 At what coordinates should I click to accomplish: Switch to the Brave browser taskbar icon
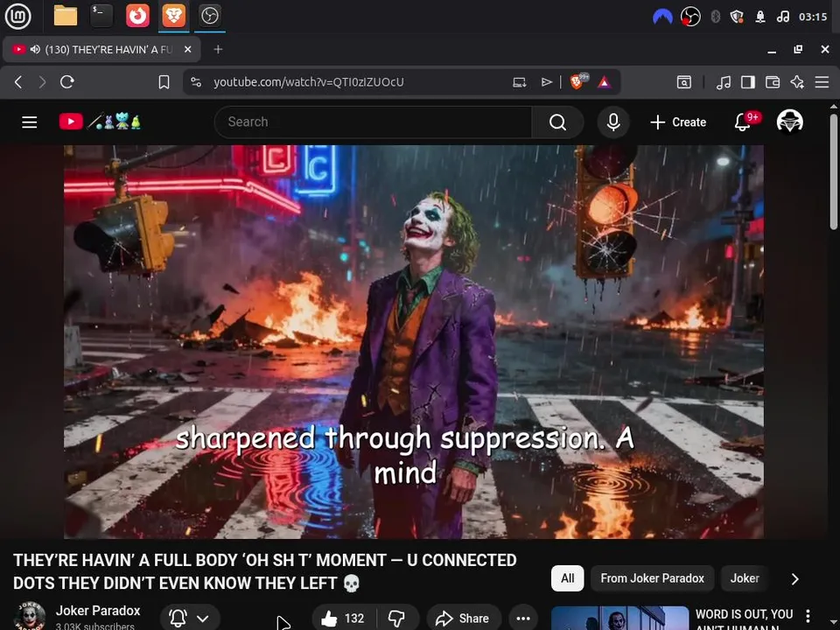(173, 16)
